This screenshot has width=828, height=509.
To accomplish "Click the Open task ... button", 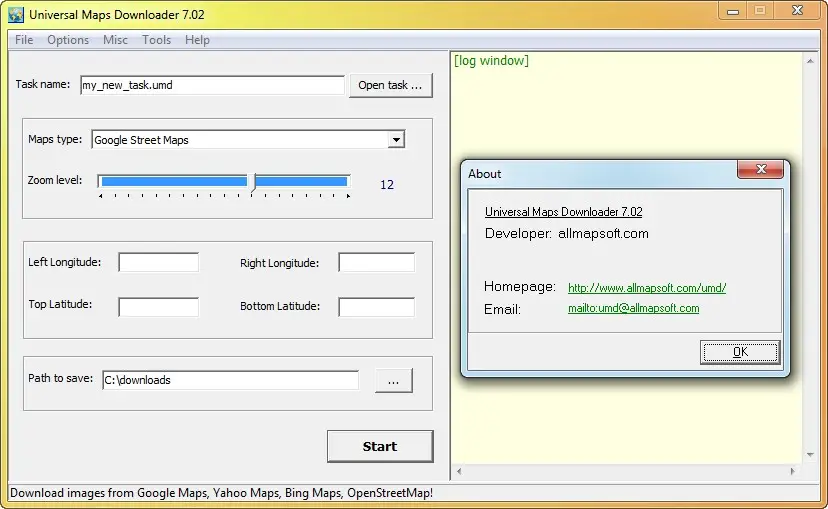I will point(390,85).
